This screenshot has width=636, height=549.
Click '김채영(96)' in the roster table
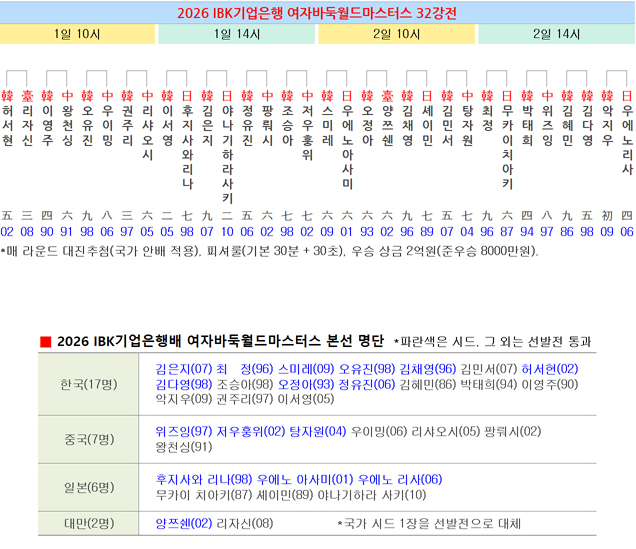tap(428, 369)
